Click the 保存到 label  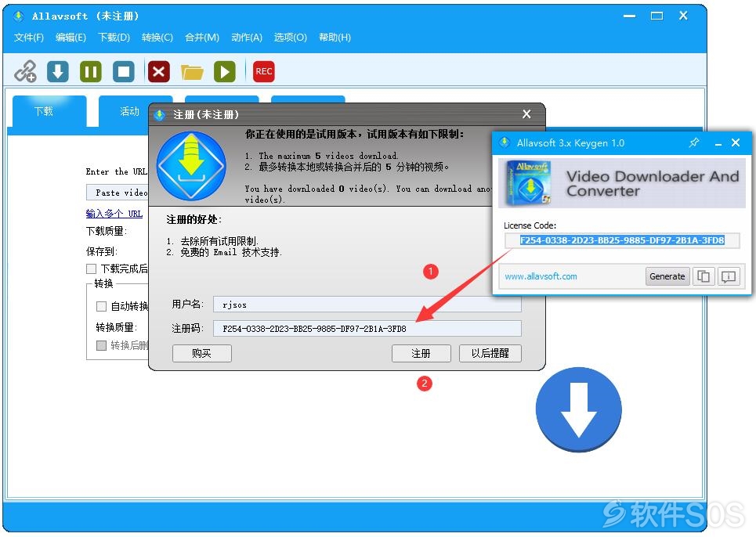102,251
